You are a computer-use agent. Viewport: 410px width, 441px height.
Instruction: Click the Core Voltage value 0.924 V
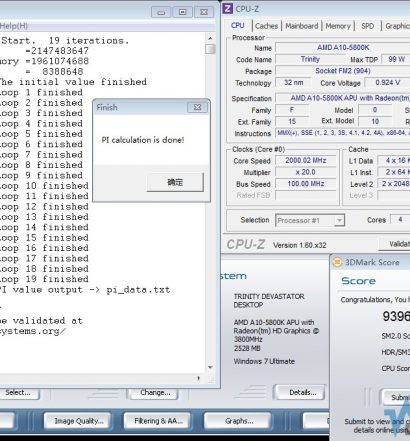tap(387, 83)
